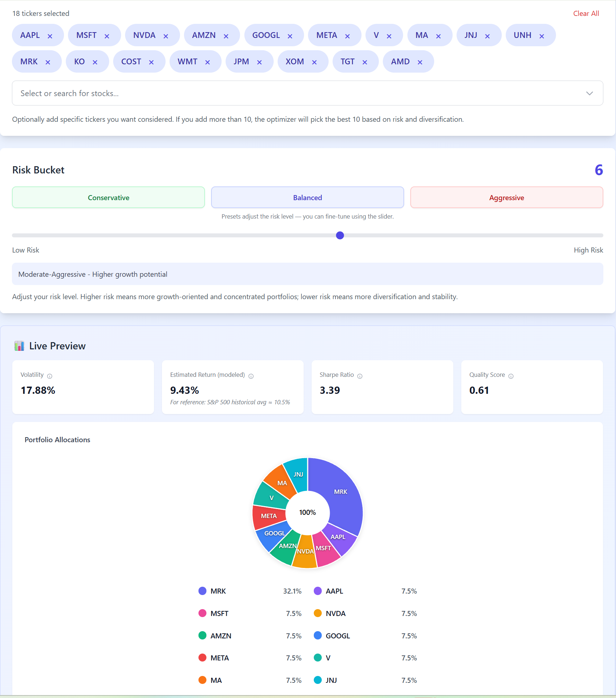Open the Volatility info tooltip
The image size is (616, 698).
pos(50,376)
